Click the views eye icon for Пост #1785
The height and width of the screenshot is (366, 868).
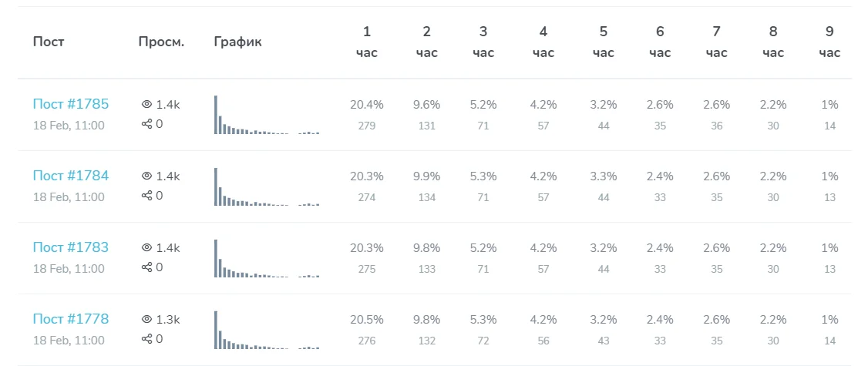[x=146, y=104]
